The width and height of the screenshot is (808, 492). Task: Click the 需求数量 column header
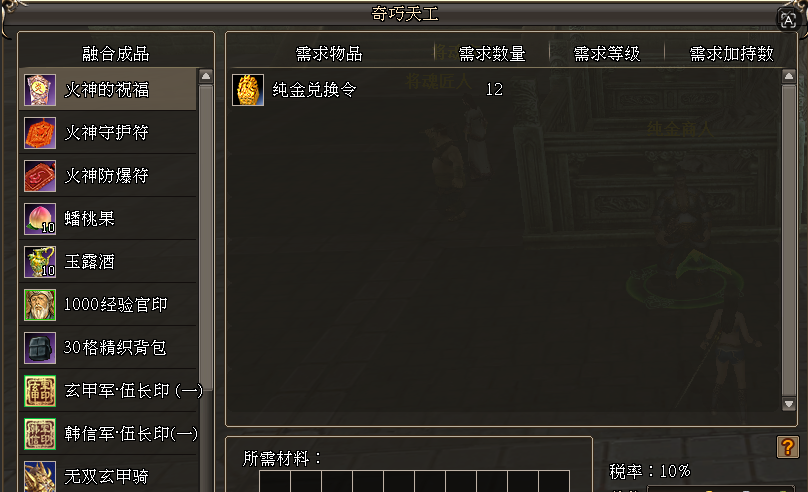[x=492, y=54]
